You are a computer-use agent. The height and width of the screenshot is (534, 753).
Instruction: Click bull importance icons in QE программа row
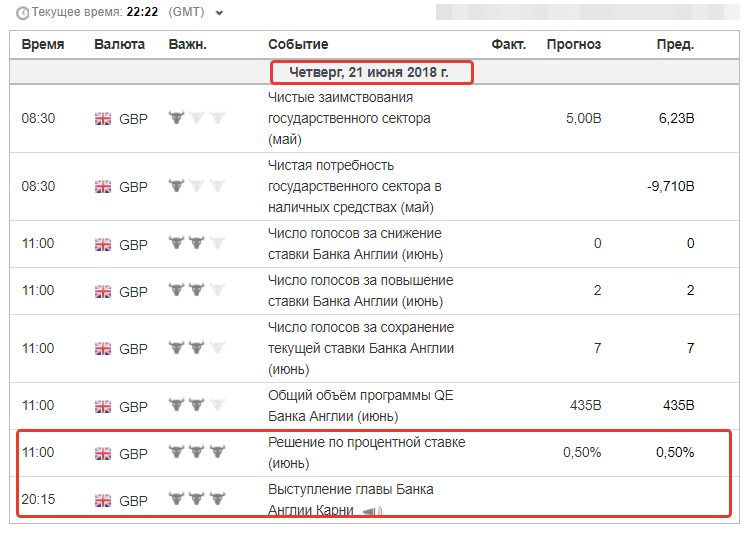(197, 405)
